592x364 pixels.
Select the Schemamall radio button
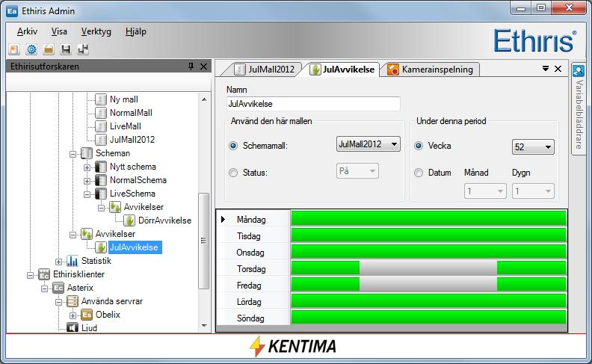coord(233,146)
